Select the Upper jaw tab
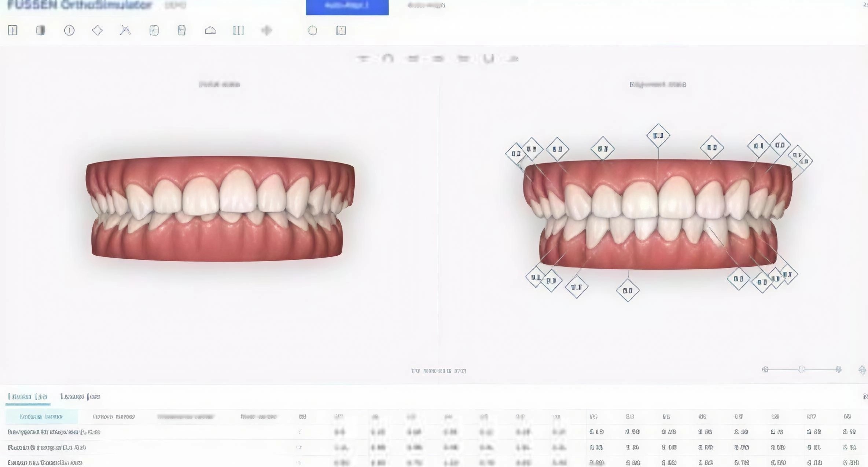868x467 pixels. point(27,397)
